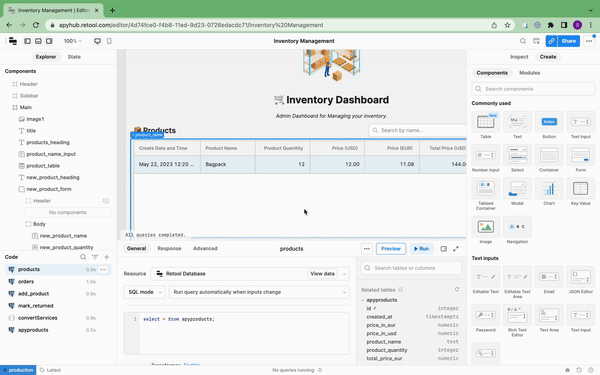
Task: Toggle visibility of form Header
Action: (106, 201)
